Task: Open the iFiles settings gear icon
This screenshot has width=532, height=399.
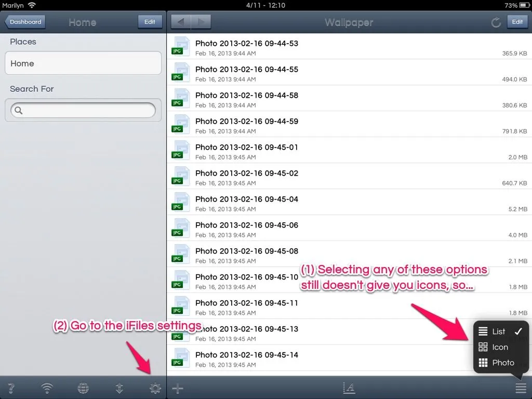Action: (155, 388)
